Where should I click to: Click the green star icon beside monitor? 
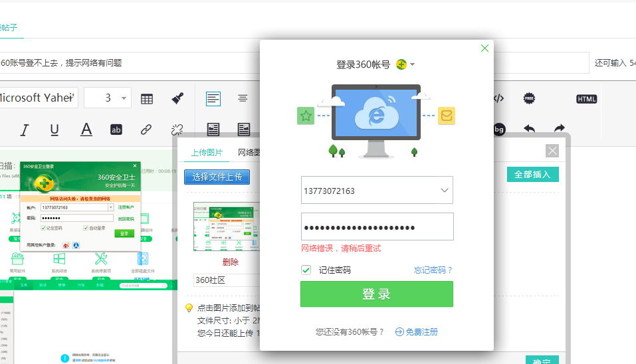pyautogui.click(x=306, y=116)
